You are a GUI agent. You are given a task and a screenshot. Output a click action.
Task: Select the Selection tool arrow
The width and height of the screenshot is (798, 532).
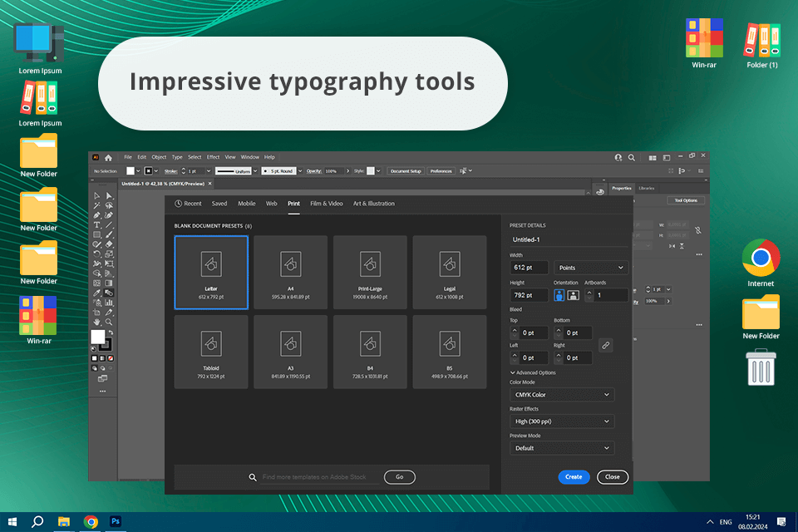pos(96,195)
